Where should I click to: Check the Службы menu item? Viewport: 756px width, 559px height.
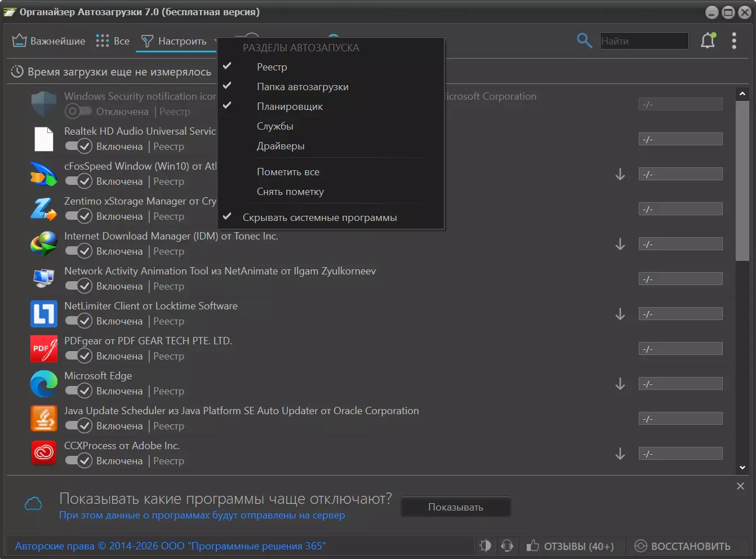click(331, 126)
